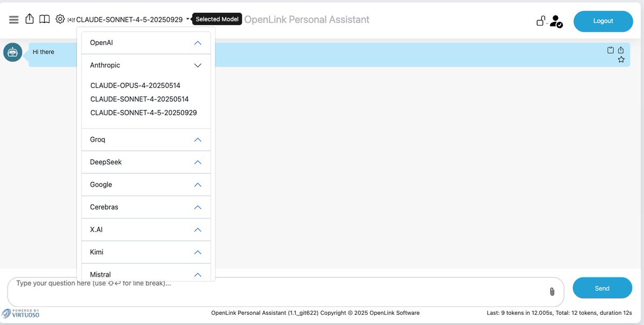
Task: Select CLAUDE-OPUS-4-20250514 model
Action: click(135, 86)
